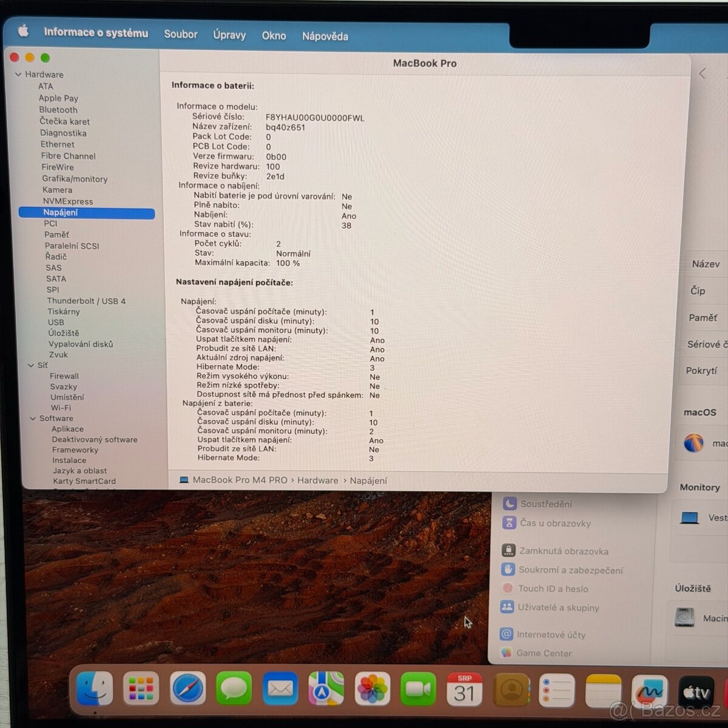Open Finder from the Dock
Image resolution: width=728 pixels, height=728 pixels.
[95, 689]
